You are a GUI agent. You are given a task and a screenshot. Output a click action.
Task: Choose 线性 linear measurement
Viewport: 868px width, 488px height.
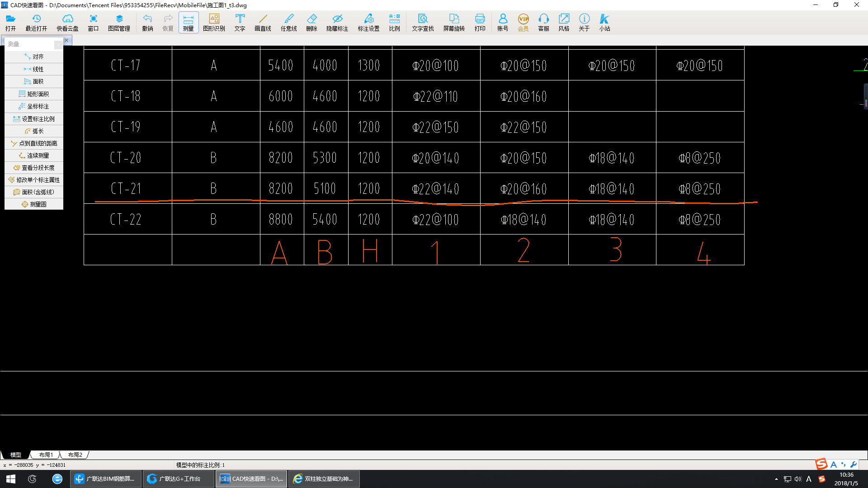(x=34, y=69)
